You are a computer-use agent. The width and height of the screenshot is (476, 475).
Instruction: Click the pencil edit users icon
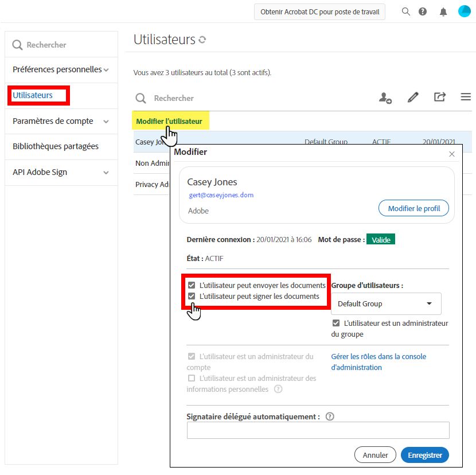(413, 97)
